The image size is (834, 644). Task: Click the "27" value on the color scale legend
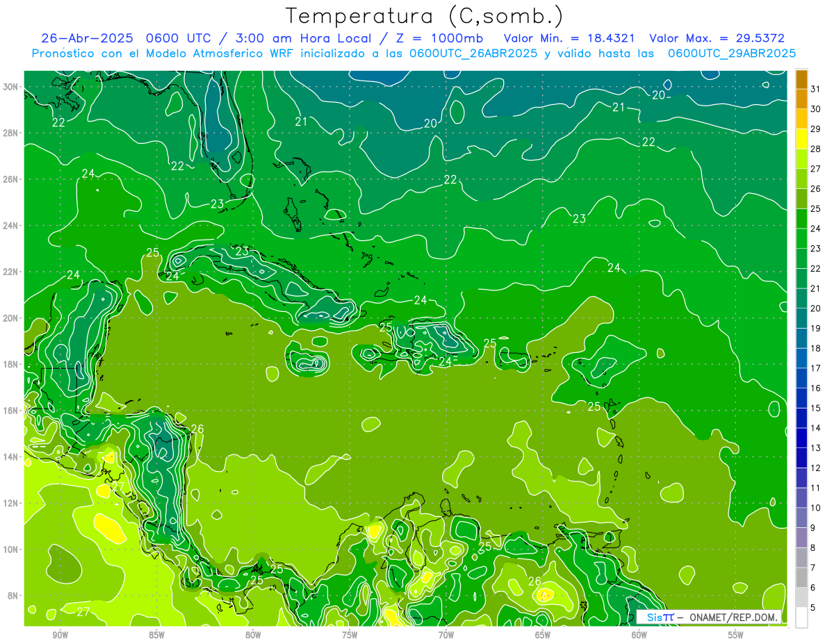pos(816,168)
